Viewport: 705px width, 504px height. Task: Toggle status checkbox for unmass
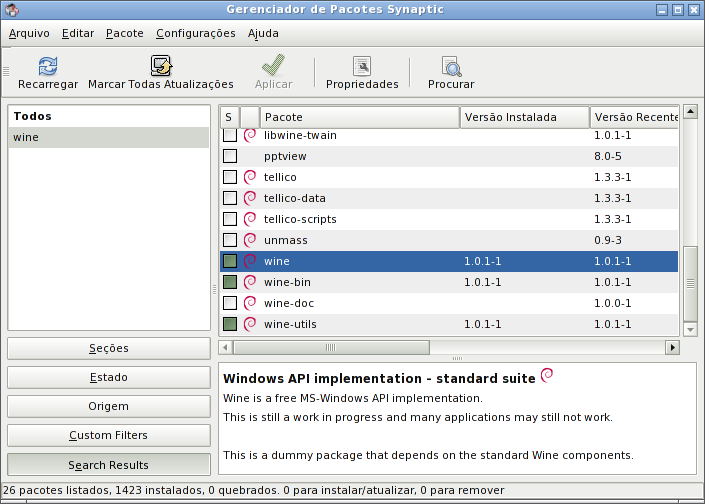pos(230,240)
